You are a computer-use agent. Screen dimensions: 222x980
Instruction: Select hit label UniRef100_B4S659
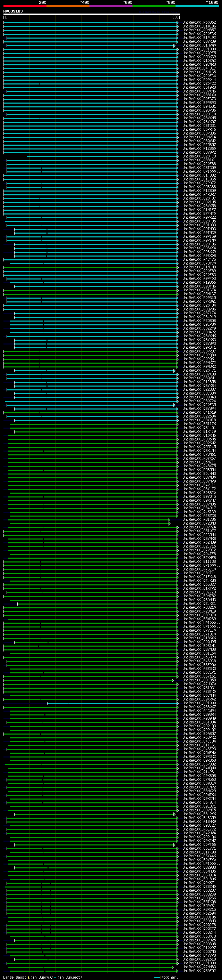199,818
